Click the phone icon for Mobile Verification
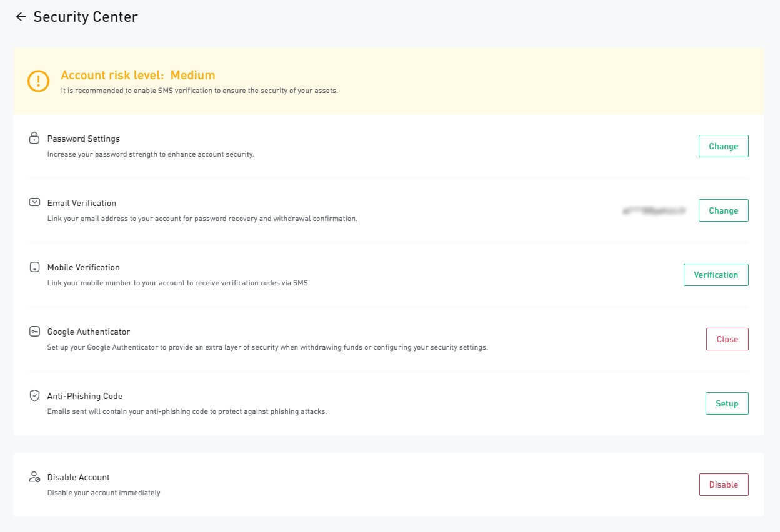 [x=34, y=267]
